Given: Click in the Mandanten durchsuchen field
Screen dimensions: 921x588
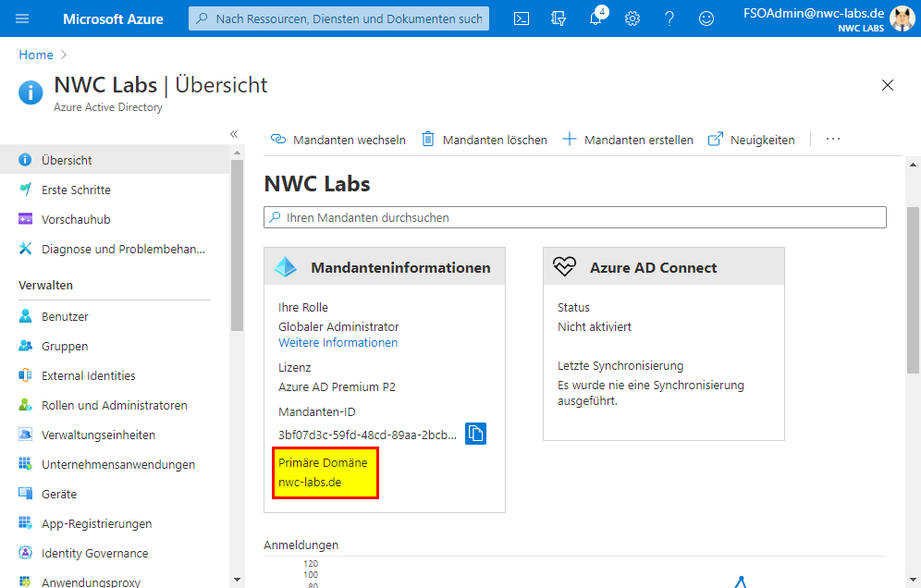Looking at the screenshot, I should pyautogui.click(x=575, y=217).
